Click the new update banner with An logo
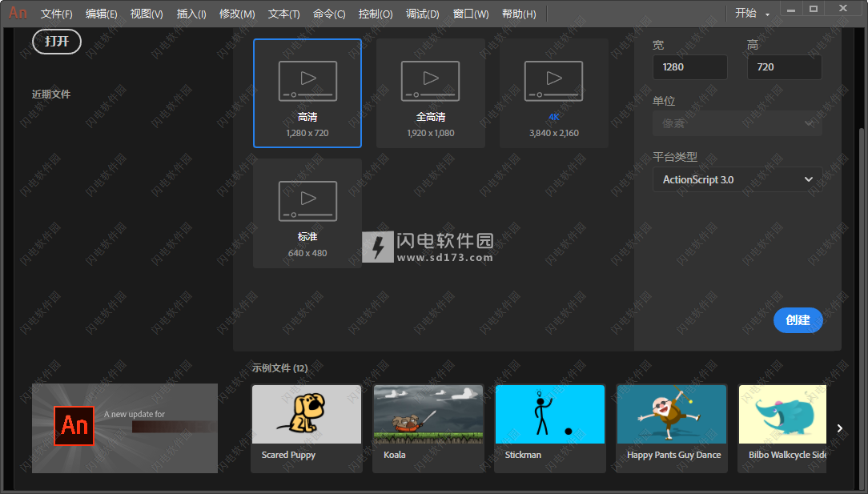Screen dimensions: 868x494 point(125,428)
